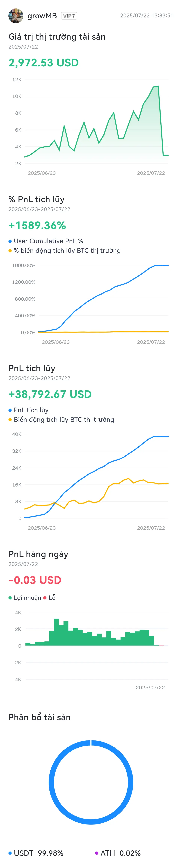
Task: Open the Giá trị thị trường tài sản heading
Action: point(57,36)
